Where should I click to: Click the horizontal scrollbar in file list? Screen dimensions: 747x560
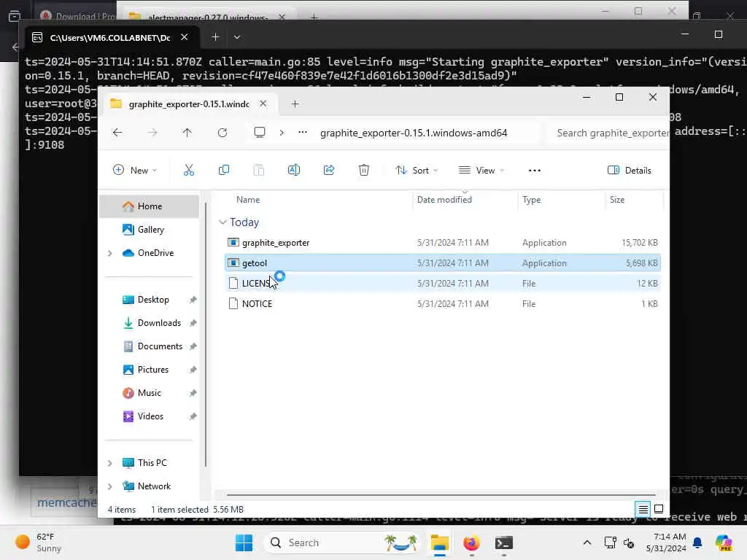(x=441, y=495)
